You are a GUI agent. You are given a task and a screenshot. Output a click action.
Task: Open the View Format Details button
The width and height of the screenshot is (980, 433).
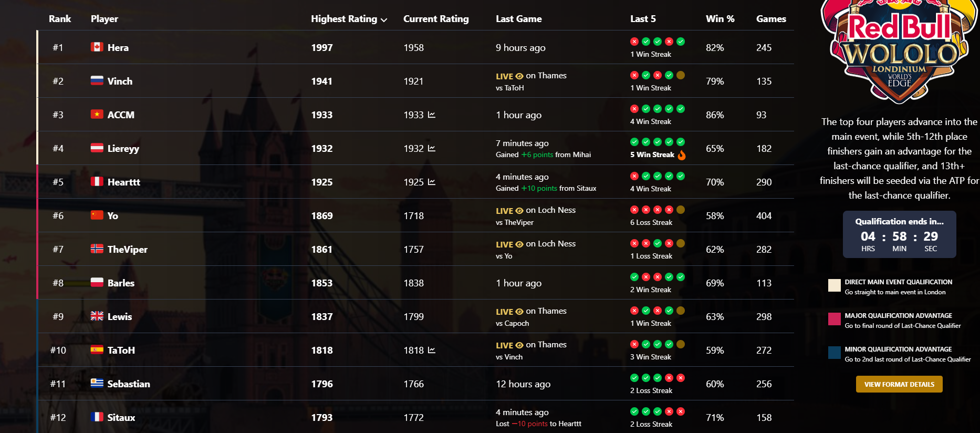[899, 384]
